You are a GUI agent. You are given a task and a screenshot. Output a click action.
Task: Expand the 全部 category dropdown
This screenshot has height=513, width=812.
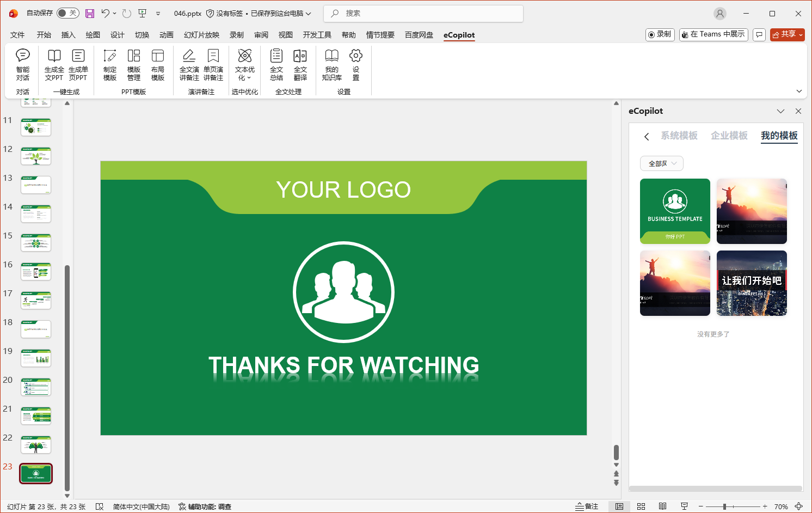click(x=662, y=163)
